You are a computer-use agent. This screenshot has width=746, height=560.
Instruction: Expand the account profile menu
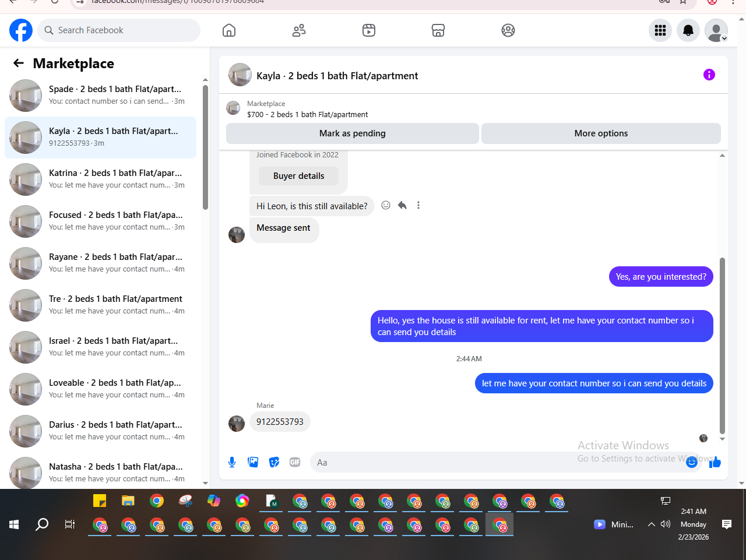tap(716, 30)
